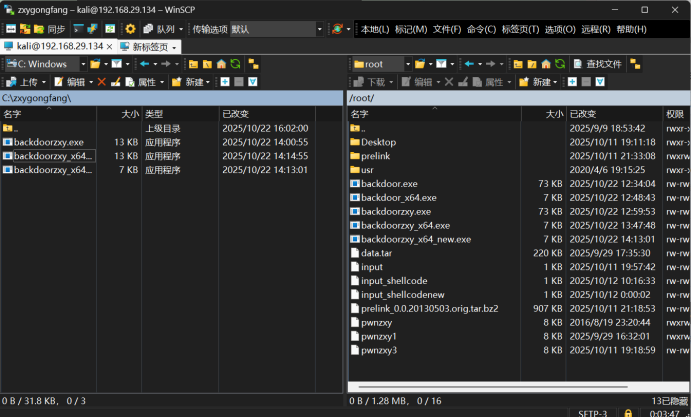The width and height of the screenshot is (691, 418).
Task: Expand local 属性 properties dropdown arrow
Action: pyautogui.click(x=162, y=82)
